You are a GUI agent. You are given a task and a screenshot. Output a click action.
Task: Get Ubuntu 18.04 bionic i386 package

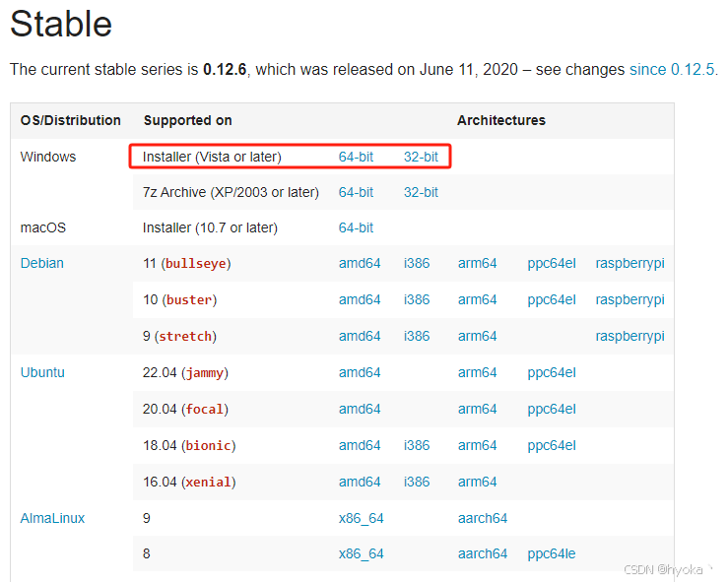click(x=417, y=445)
